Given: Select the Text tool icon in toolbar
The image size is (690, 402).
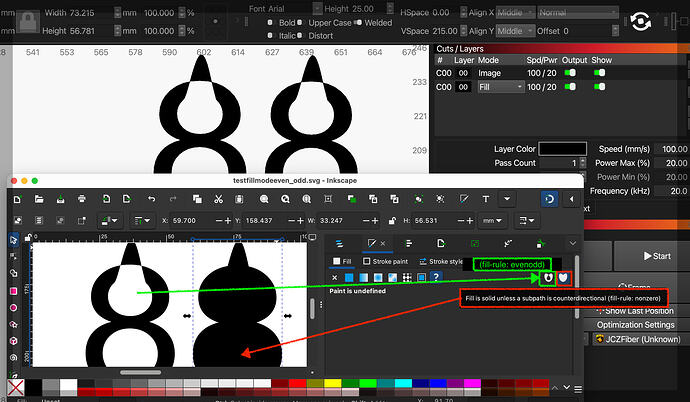Looking at the screenshot, I should coord(486,199).
